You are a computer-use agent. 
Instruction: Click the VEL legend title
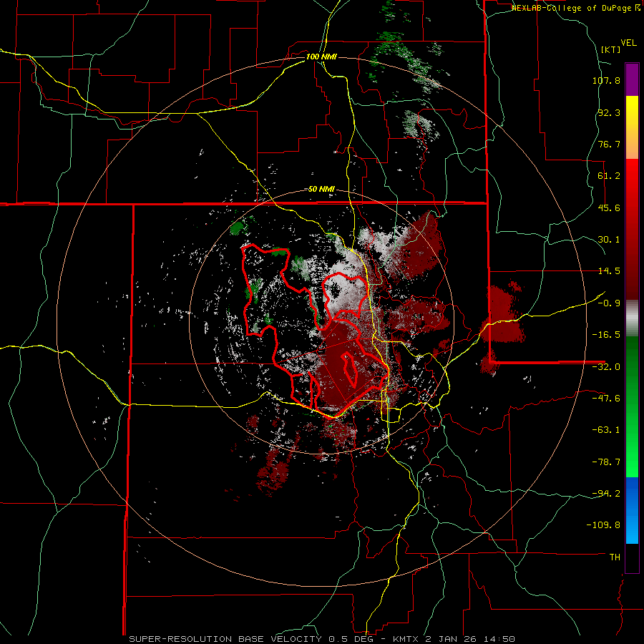coord(628,43)
